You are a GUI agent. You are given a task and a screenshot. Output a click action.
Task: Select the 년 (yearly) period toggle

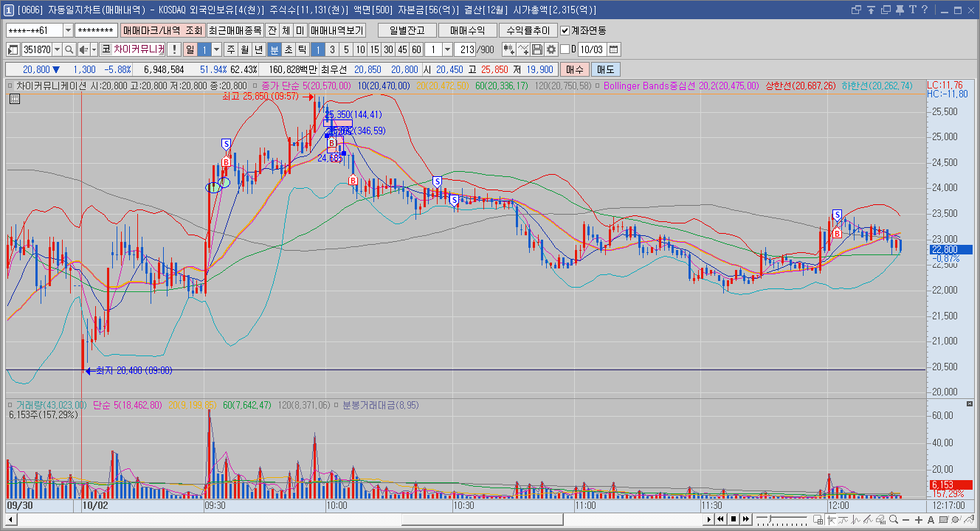point(259,49)
